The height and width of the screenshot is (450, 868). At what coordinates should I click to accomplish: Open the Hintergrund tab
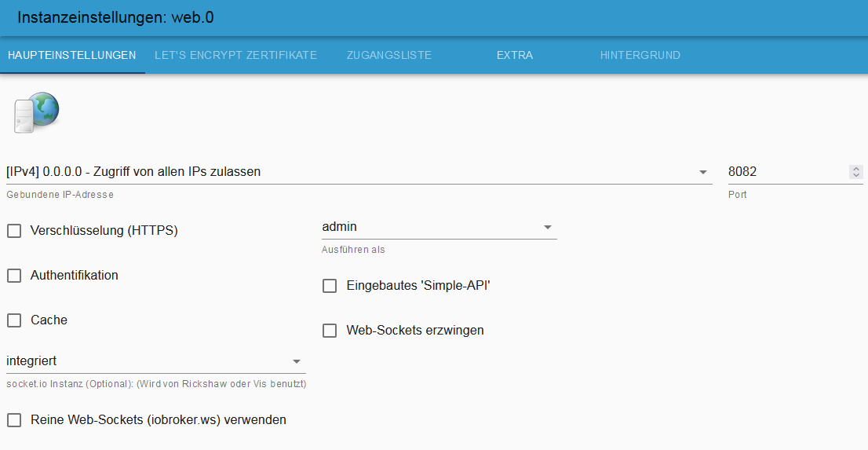pos(640,56)
